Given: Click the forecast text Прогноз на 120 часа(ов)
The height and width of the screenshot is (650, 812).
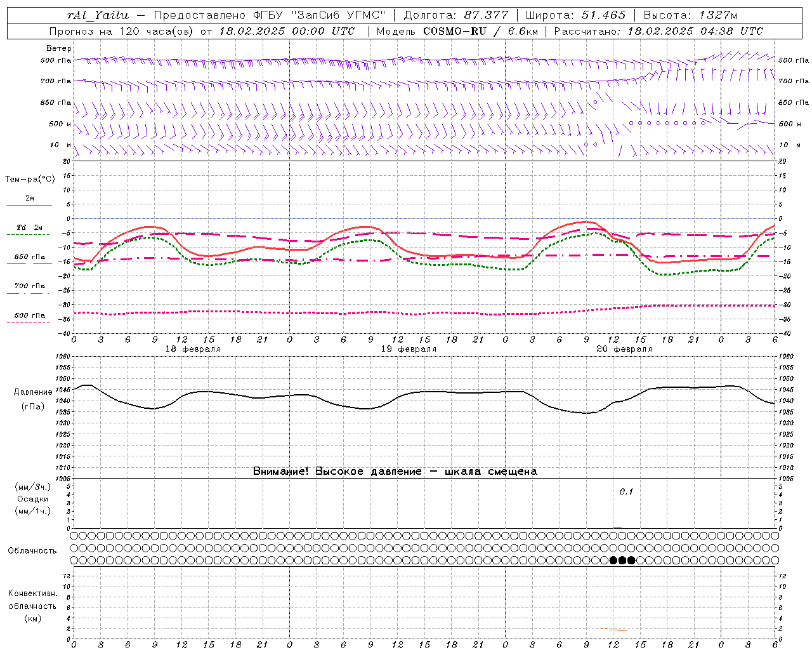Looking at the screenshot, I should (122, 31).
